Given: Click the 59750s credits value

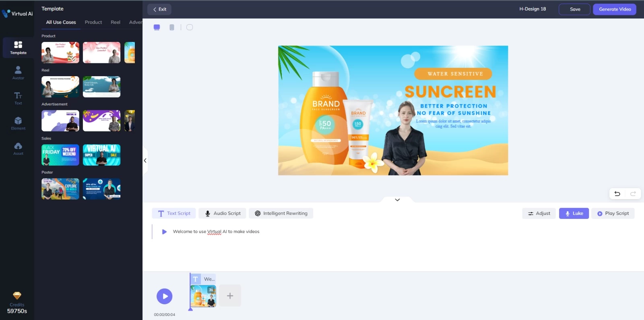Looking at the screenshot, I should tap(17, 311).
